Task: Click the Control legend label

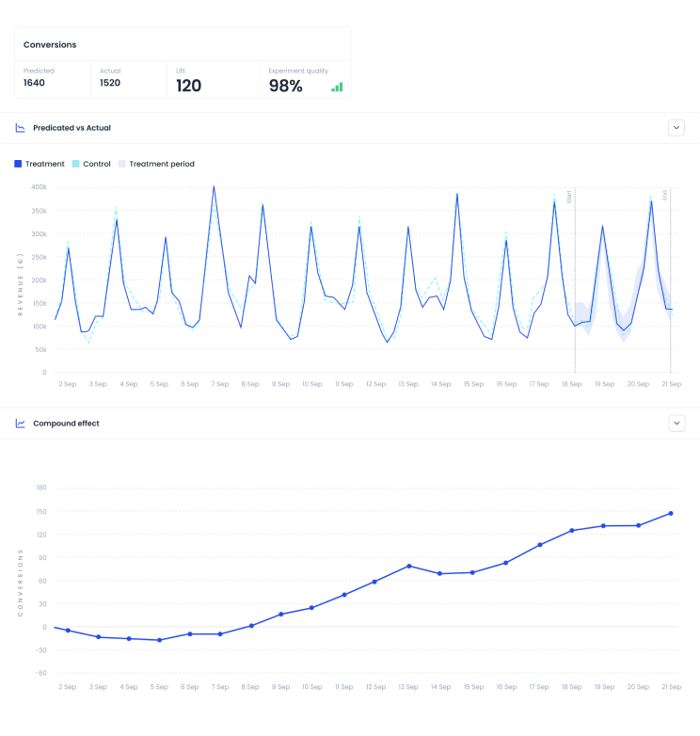Action: click(x=97, y=164)
